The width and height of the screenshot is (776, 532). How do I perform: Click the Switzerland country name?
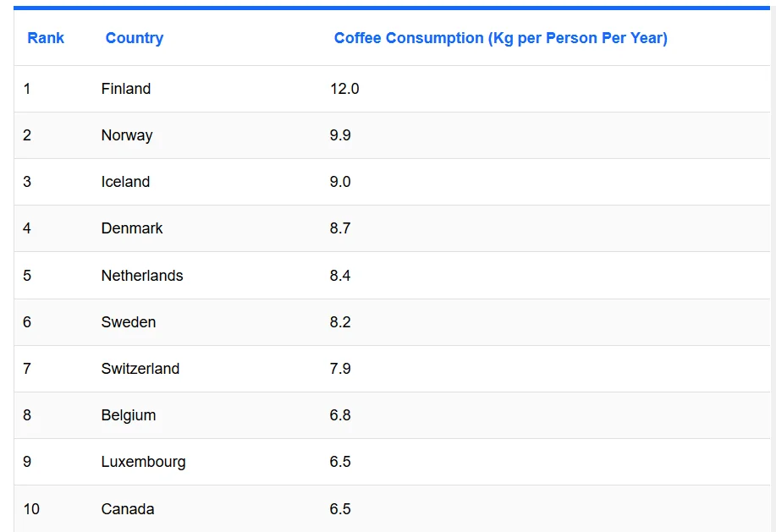coord(140,369)
